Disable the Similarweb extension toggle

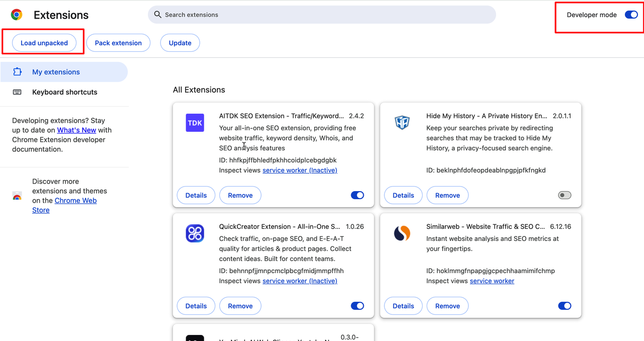(565, 306)
